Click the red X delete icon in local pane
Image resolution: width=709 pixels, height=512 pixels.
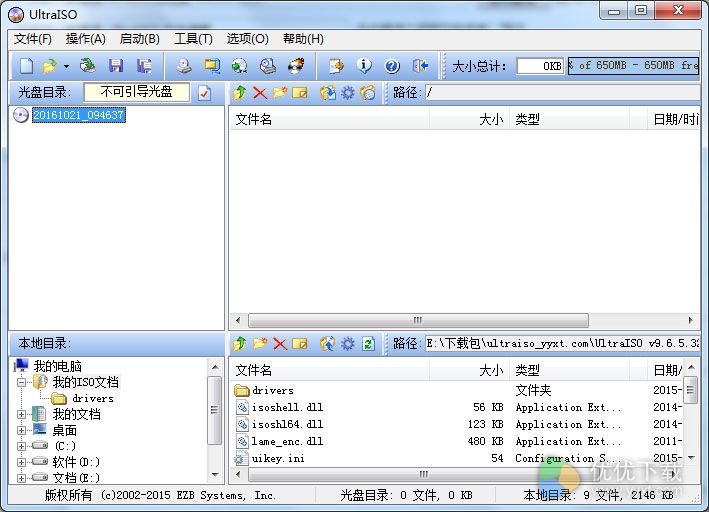point(280,344)
